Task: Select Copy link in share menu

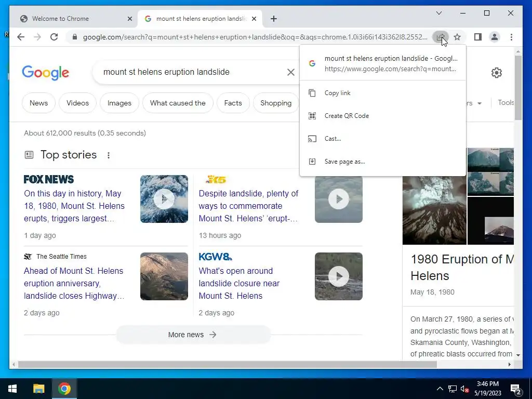Action: pyautogui.click(x=383, y=93)
